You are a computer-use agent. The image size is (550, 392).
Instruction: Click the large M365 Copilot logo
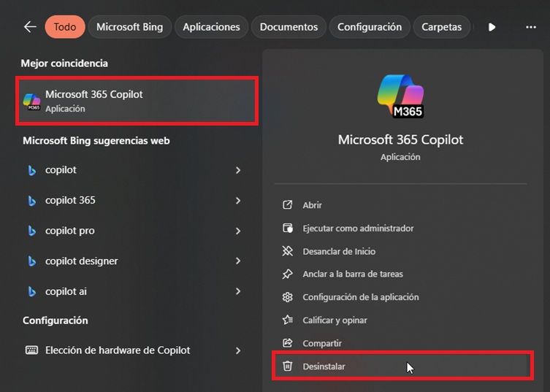tap(400, 96)
